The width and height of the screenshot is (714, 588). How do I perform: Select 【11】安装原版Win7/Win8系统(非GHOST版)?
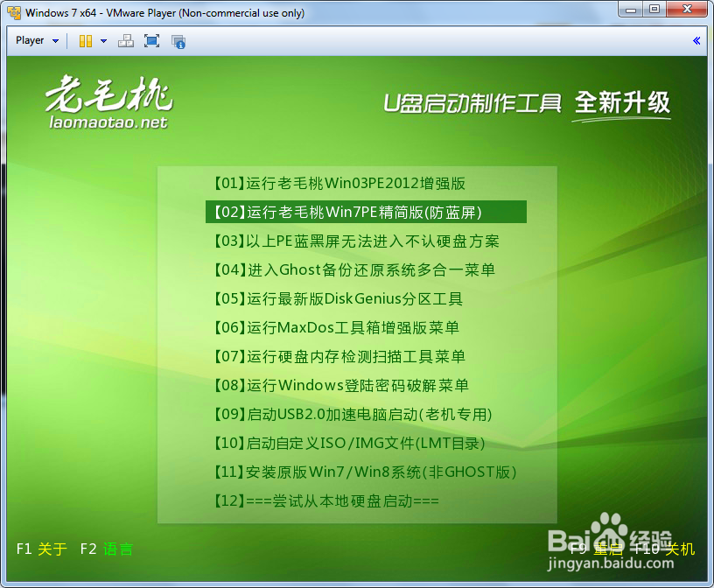366,472
